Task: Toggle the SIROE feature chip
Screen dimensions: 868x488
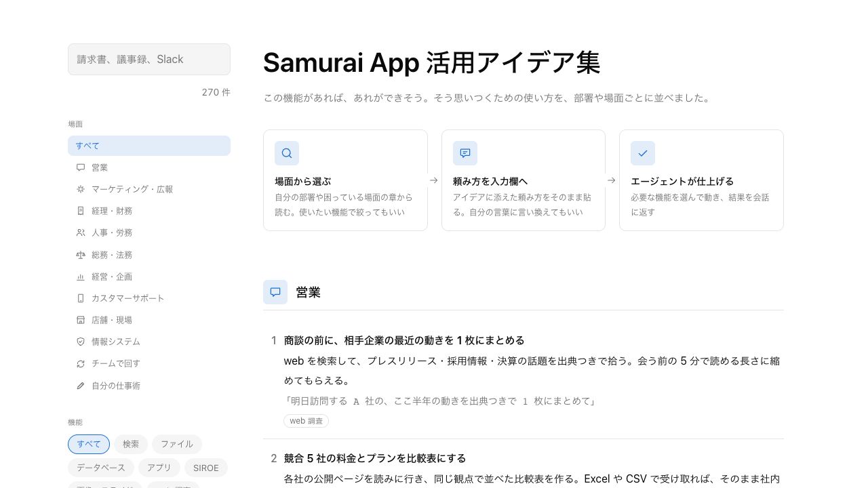Action: (206, 468)
